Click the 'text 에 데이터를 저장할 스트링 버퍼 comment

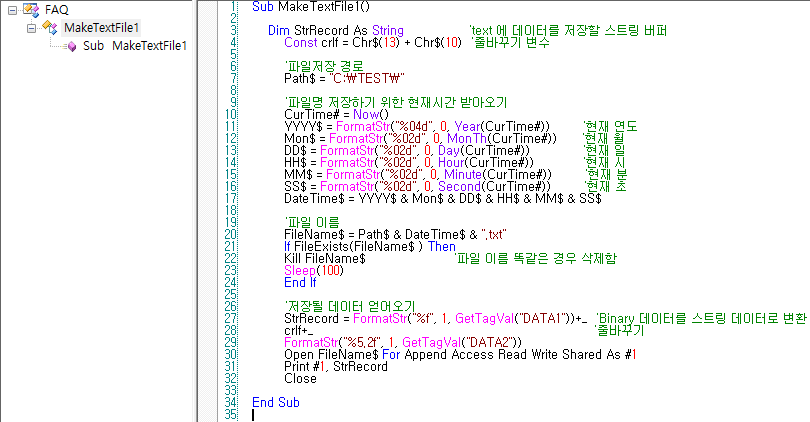point(568,30)
